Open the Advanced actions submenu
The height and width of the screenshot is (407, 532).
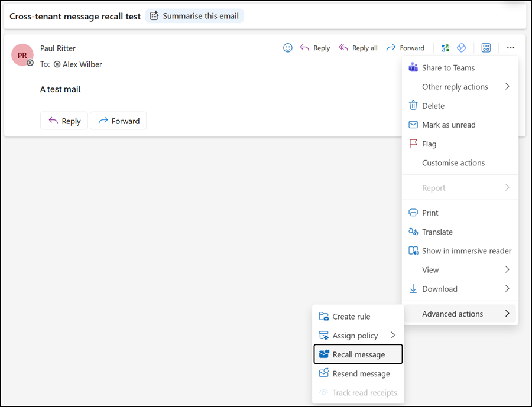[460, 314]
